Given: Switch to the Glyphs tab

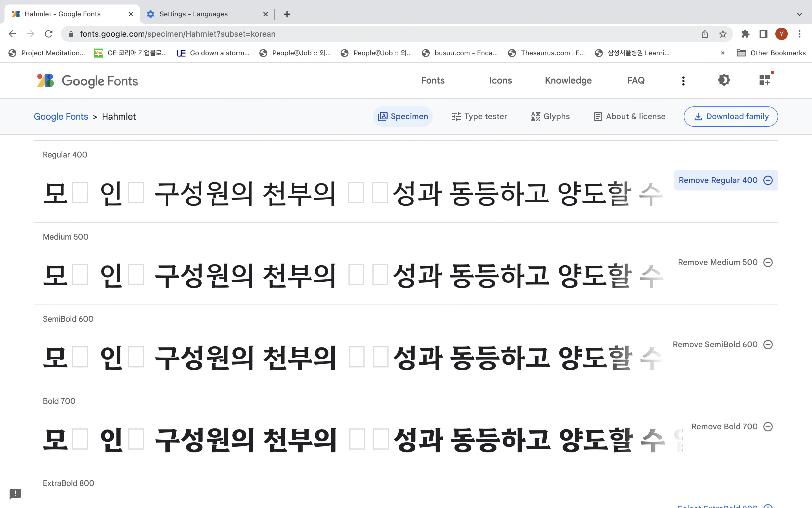Looking at the screenshot, I should tap(550, 117).
